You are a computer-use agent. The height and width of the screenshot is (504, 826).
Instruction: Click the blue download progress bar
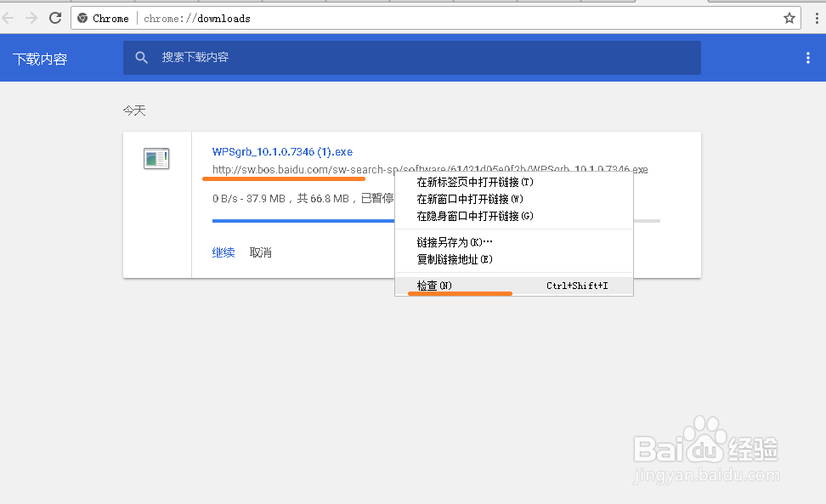click(x=303, y=221)
